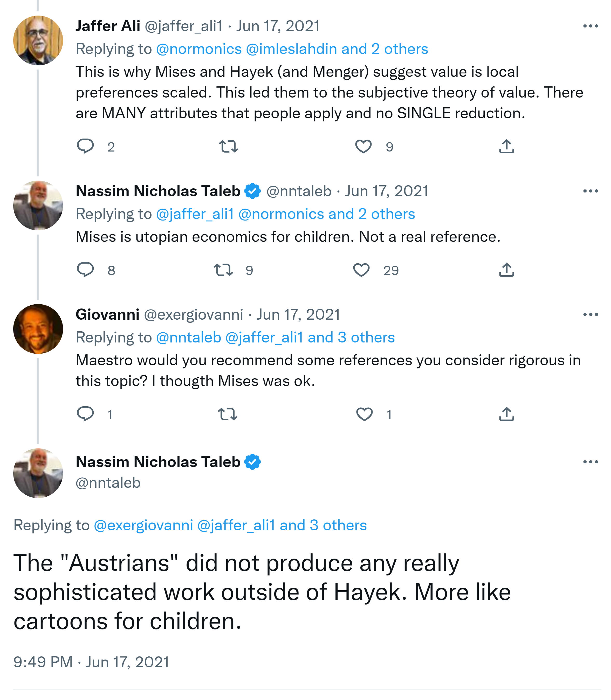
Task: Retweet Jaffer Ali's tweet about Mises
Action: tap(228, 146)
